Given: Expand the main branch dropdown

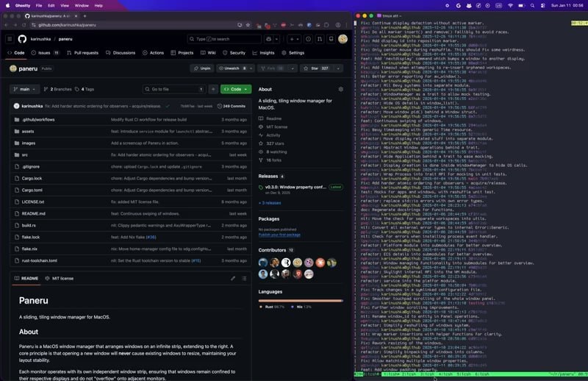Looking at the screenshot, I should (x=25, y=89).
